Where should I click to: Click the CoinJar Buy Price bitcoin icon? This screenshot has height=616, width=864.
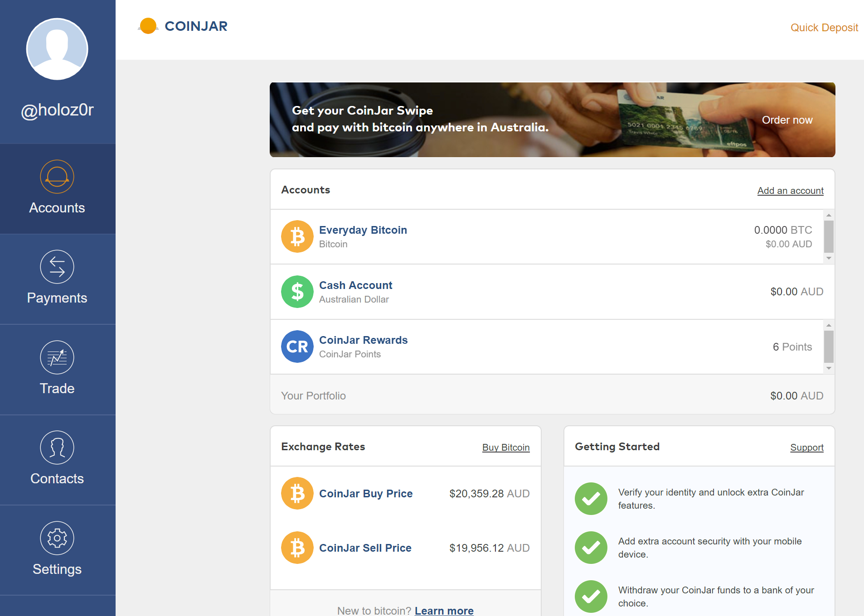(x=297, y=493)
